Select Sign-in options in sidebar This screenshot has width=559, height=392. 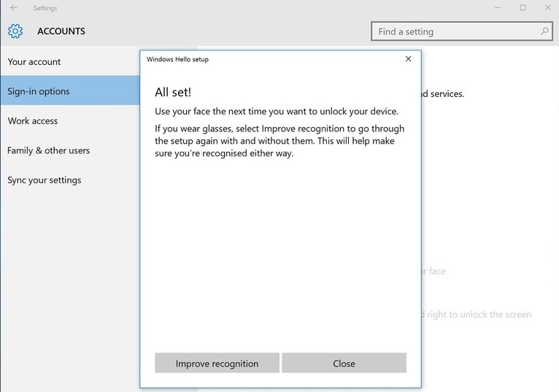click(x=70, y=91)
